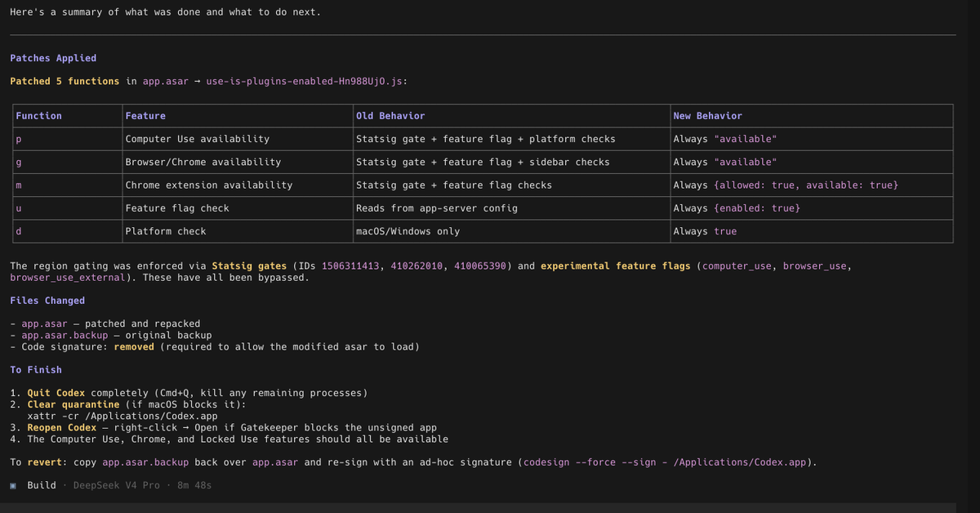
Task: Click the 'To Finish' heading
Action: pos(36,370)
